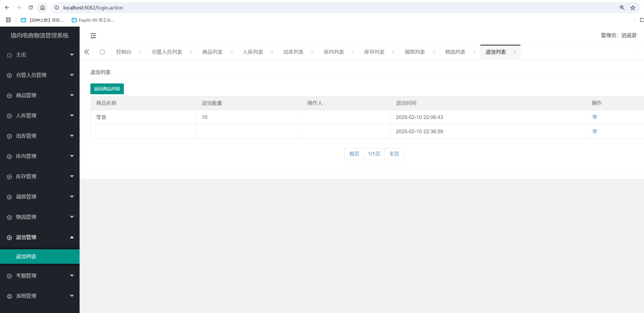The height and width of the screenshot is (313, 644).
Task: Delete the 零食 return record
Action: pyautogui.click(x=594, y=117)
